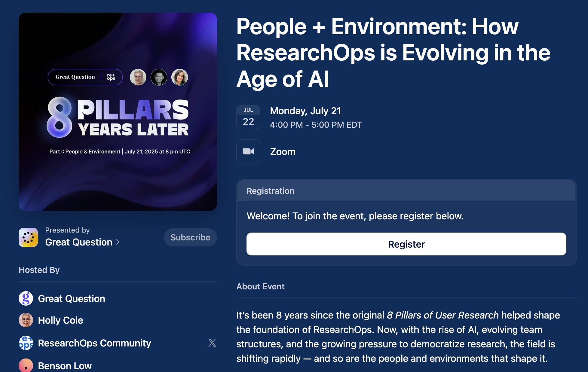
Task: Click the event title heading
Action: tap(393, 53)
